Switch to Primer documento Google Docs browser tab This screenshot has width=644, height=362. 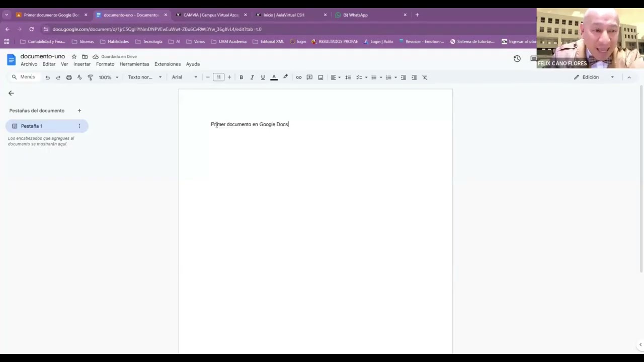click(x=52, y=15)
